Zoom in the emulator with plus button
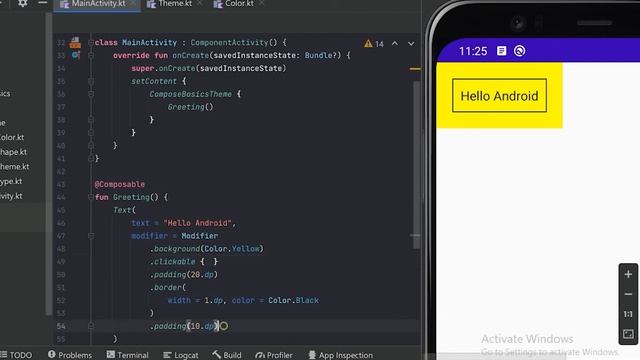 point(628,274)
